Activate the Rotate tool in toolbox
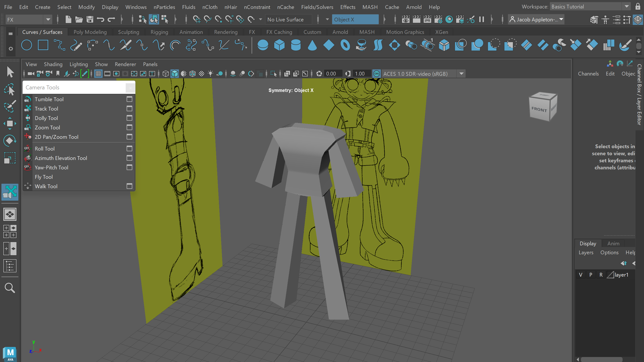 pyautogui.click(x=10, y=141)
